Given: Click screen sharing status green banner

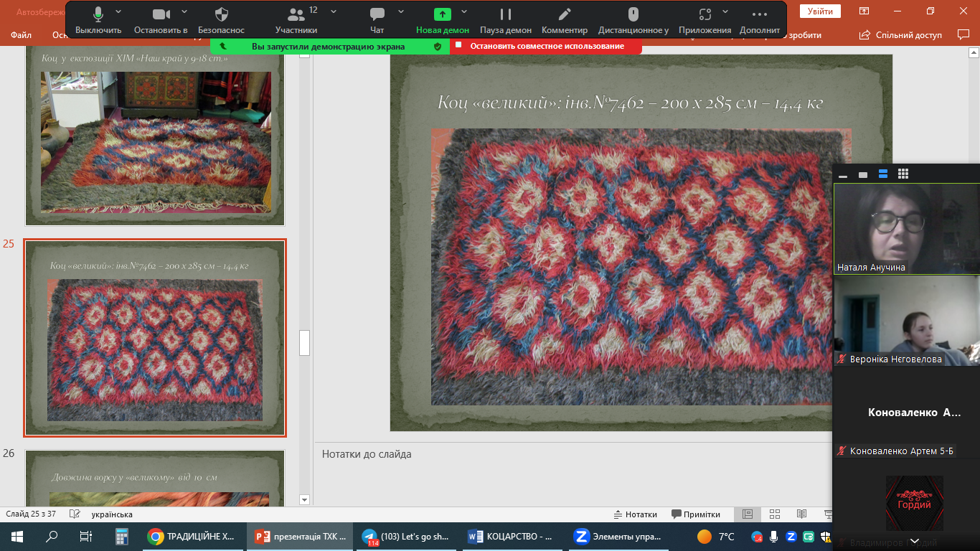Looking at the screenshot, I should 330,46.
